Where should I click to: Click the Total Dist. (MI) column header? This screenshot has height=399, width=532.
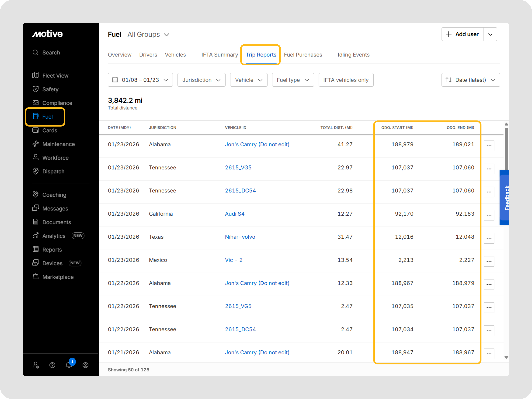click(336, 128)
